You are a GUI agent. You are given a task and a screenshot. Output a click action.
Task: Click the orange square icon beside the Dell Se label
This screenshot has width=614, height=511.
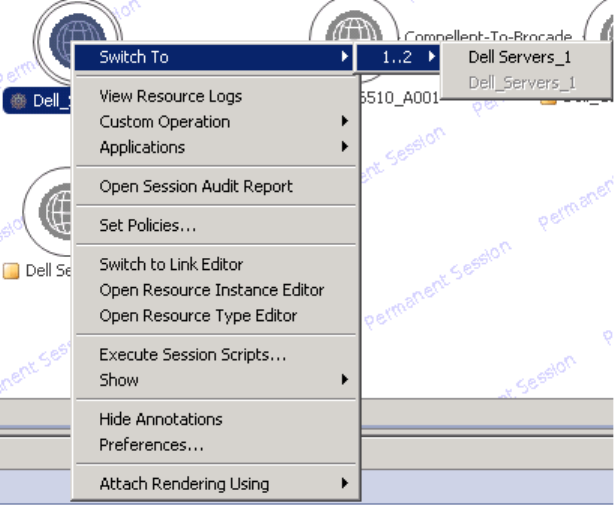coord(11,271)
